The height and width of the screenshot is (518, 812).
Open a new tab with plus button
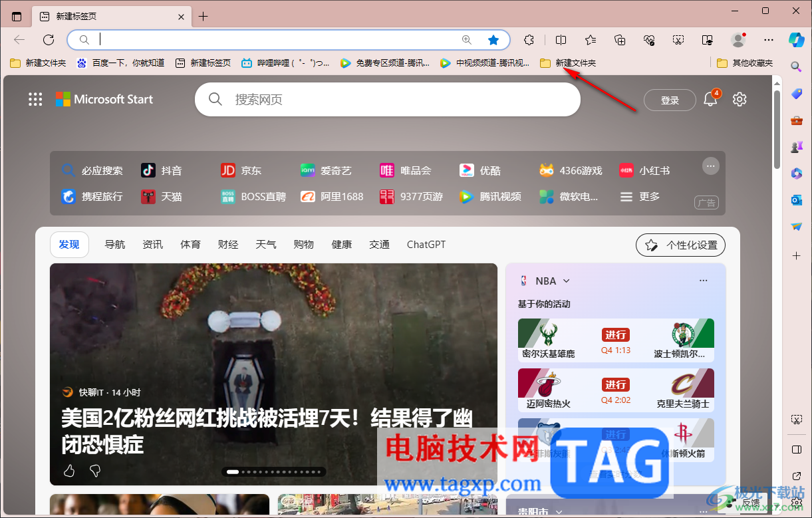tap(203, 17)
